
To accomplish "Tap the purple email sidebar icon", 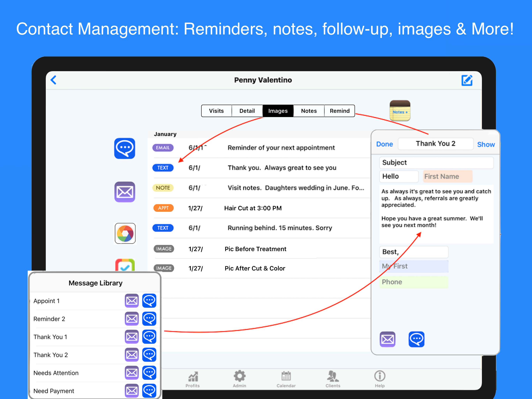I will click(x=125, y=192).
